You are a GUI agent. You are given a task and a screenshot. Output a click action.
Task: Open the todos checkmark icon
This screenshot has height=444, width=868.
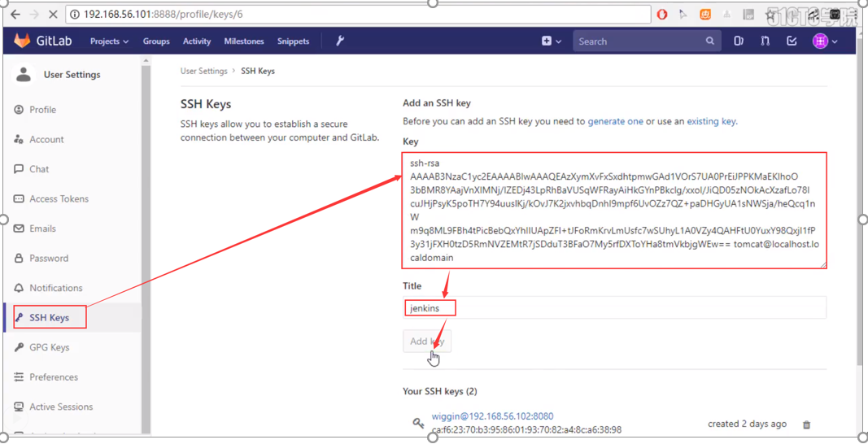point(792,41)
